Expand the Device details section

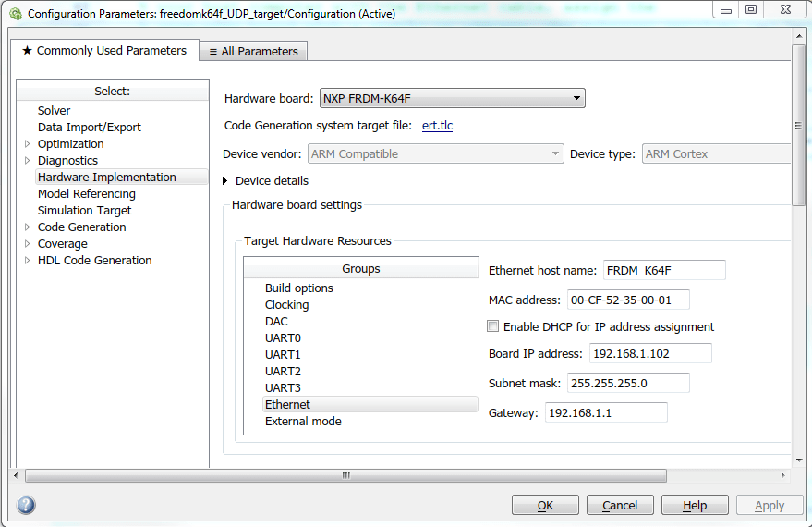pos(226,181)
